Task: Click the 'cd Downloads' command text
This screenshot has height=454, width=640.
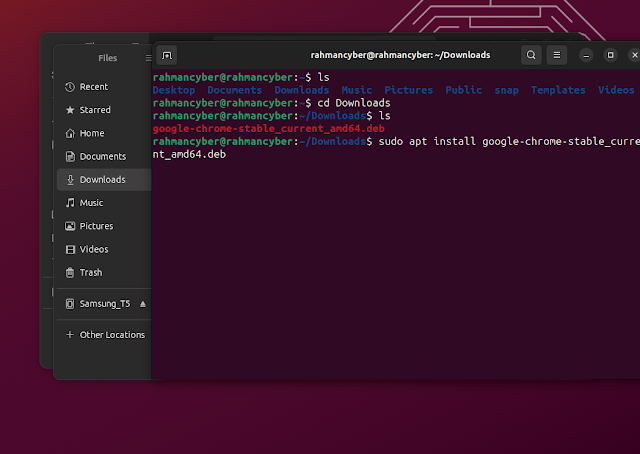Action: [x=354, y=103]
